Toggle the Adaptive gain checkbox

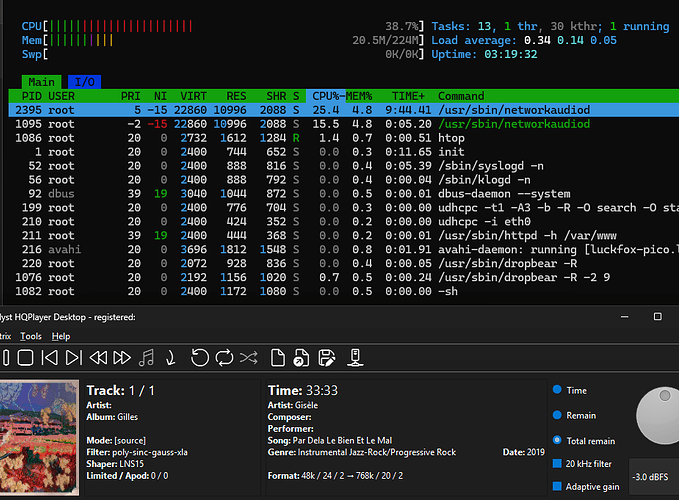tap(557, 486)
